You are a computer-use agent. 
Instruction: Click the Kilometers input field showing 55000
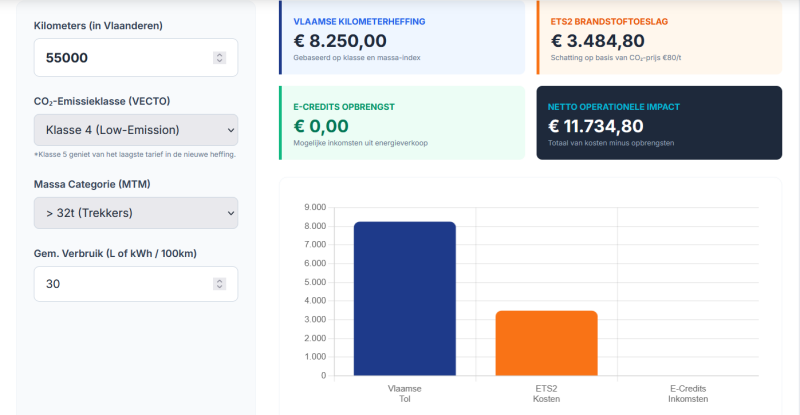tap(120, 58)
